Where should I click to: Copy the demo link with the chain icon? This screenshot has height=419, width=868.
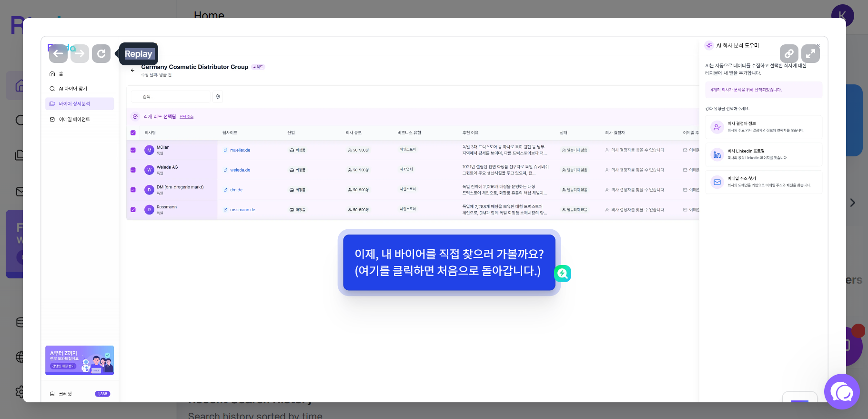point(789,53)
